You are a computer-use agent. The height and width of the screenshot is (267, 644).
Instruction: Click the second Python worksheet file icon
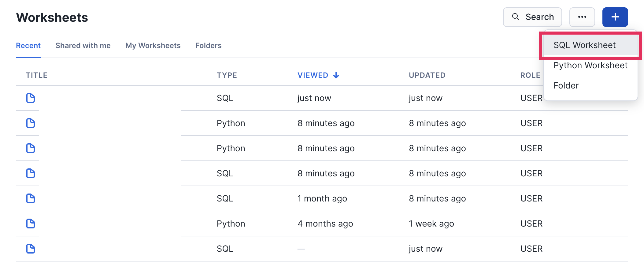[x=31, y=149]
